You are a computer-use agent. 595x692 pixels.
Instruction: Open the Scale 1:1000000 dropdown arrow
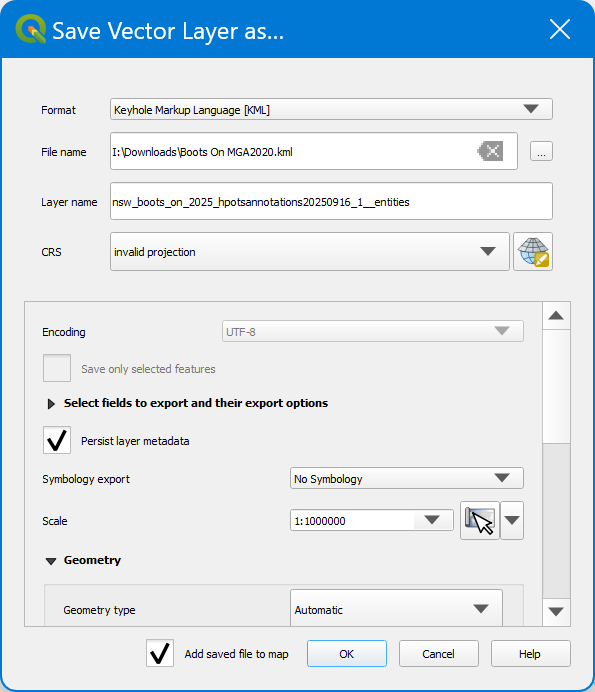tap(431, 520)
